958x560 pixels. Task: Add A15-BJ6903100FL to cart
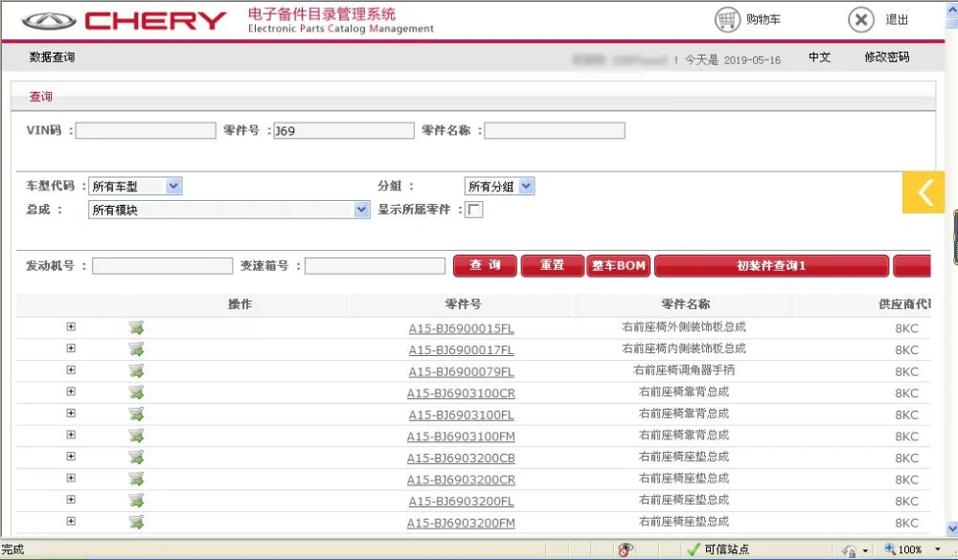tap(136, 414)
